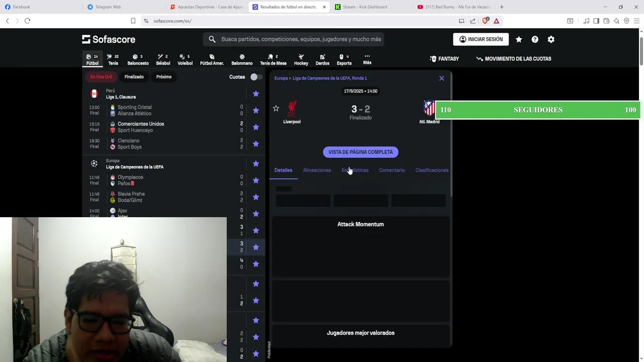Image resolution: width=644 pixels, height=362 pixels.
Task: Toggle favorite star for Cienciano vs Sport Boys
Action: [x=256, y=144]
